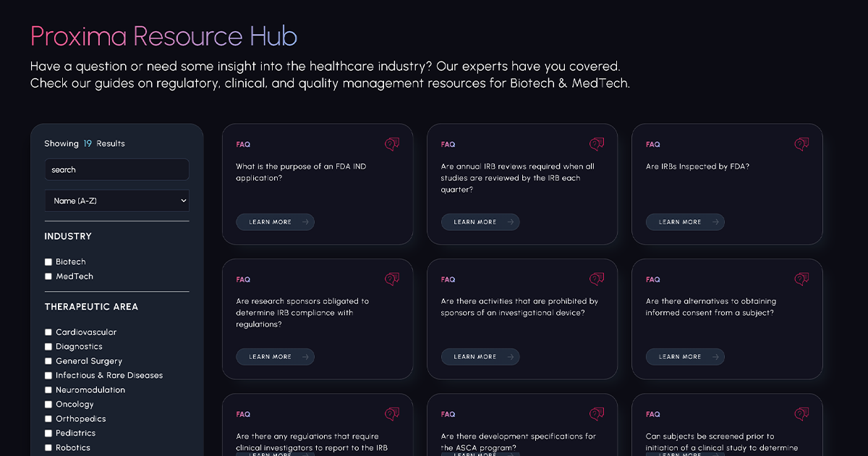Click the question bubble icon on the FDA IND card

point(391,144)
